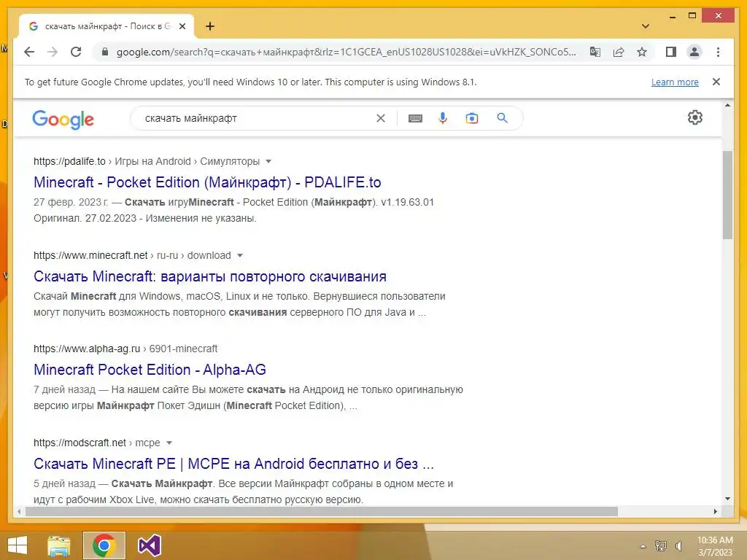Open the on-screen keyboard input tool
Screen dimensions: 747x560
tap(415, 118)
